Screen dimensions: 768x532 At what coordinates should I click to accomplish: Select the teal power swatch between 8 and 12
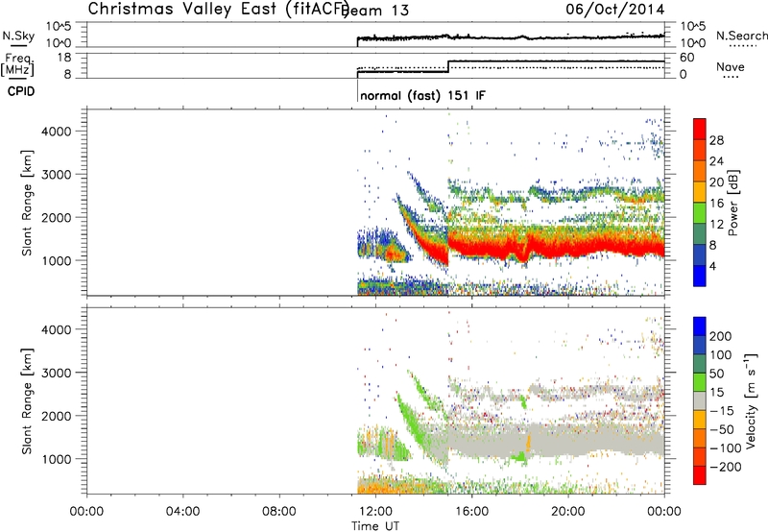[x=700, y=234]
